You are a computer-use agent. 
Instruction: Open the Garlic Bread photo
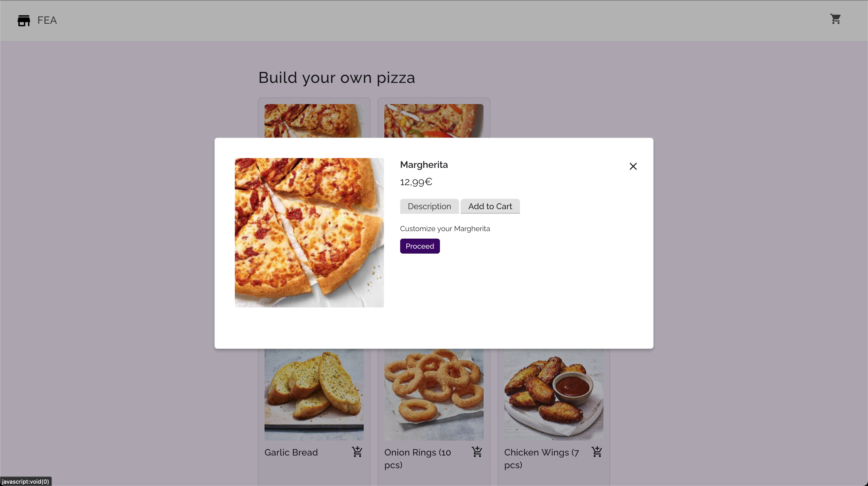[314, 394]
